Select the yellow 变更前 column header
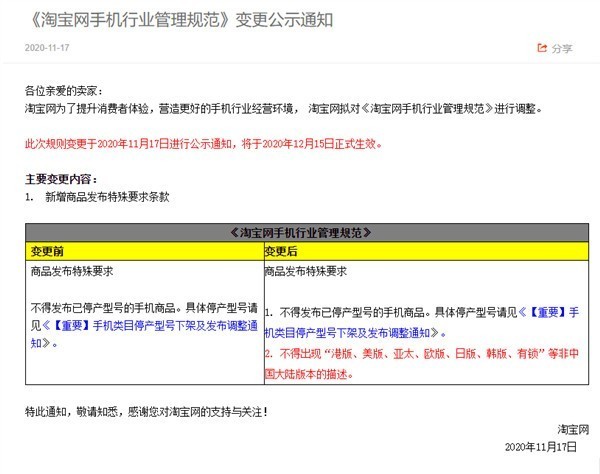The height and width of the screenshot is (474, 600). [50, 250]
